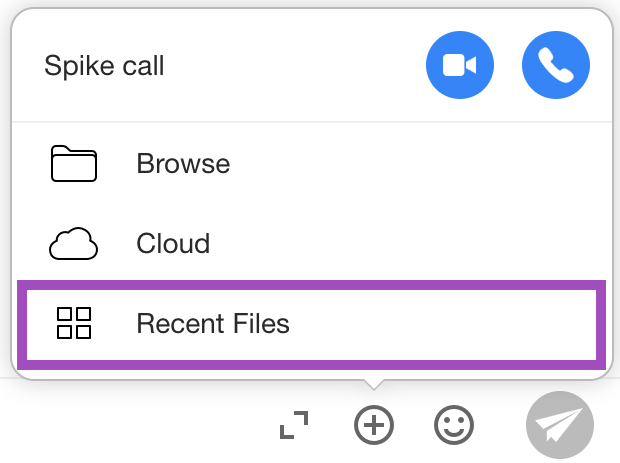Open Recent Files

point(312,324)
